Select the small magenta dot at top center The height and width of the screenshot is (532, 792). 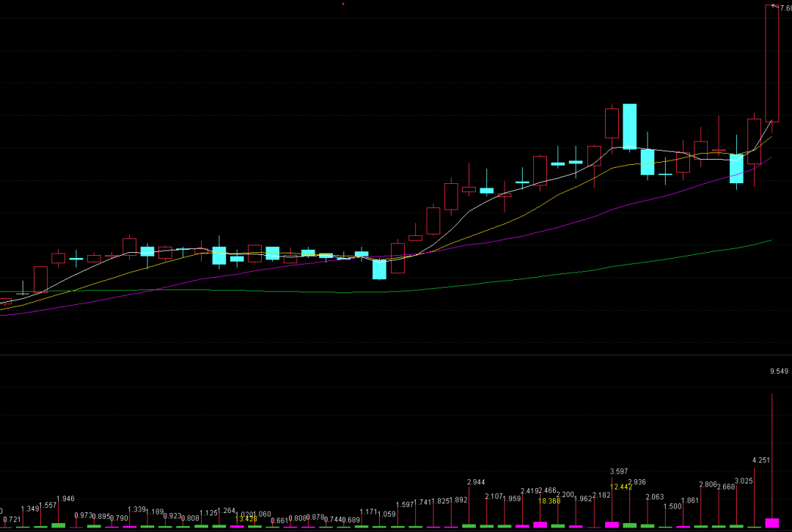point(343,4)
